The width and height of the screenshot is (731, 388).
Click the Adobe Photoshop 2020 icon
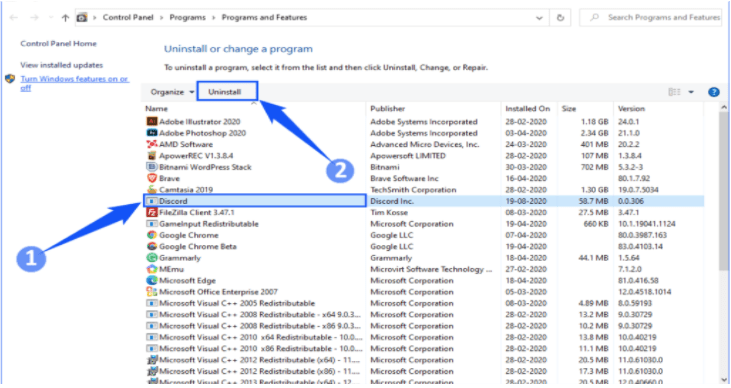pyautogui.click(x=152, y=133)
